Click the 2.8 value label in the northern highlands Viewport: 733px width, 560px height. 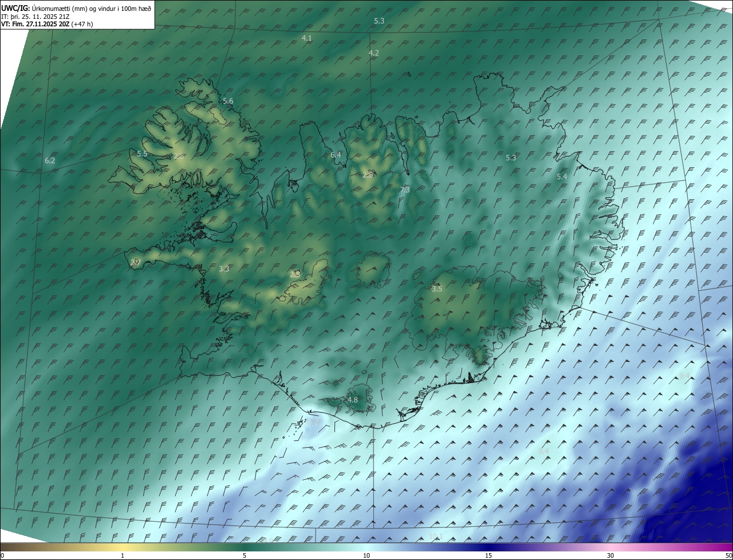click(368, 175)
